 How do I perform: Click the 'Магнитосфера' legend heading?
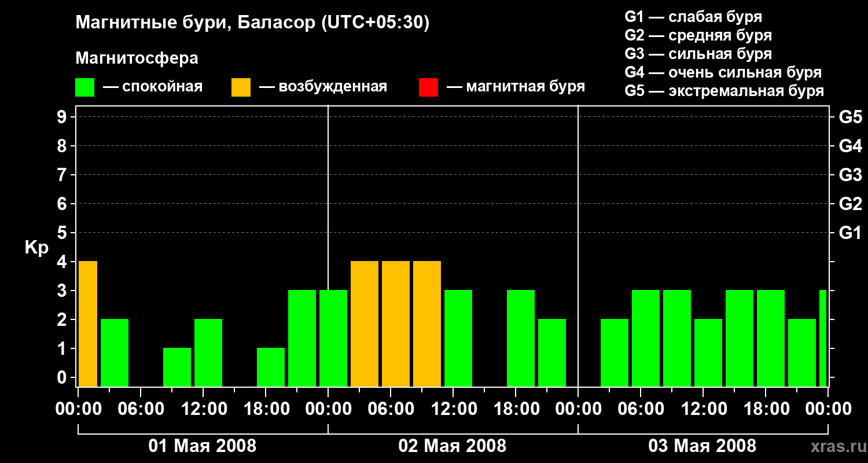(x=137, y=58)
